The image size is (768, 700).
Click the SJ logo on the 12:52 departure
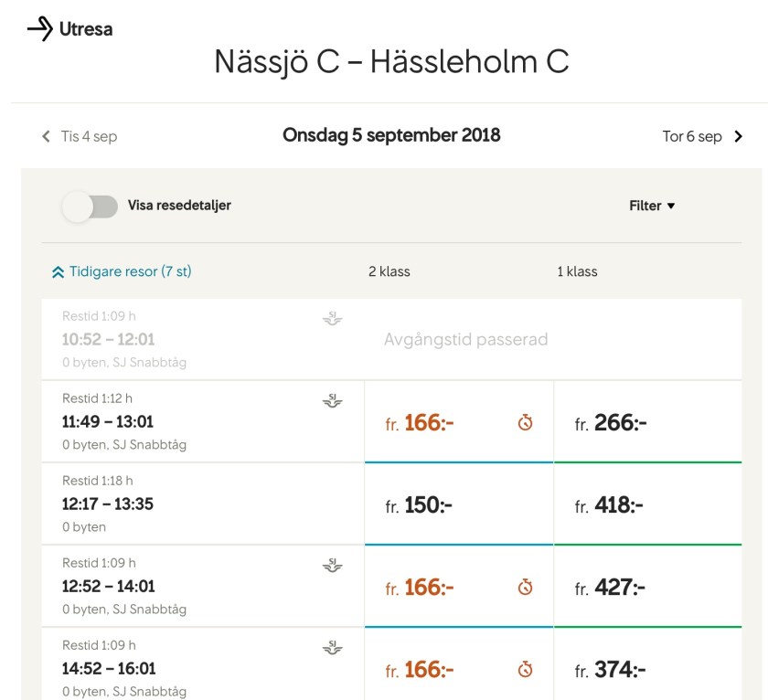333,566
